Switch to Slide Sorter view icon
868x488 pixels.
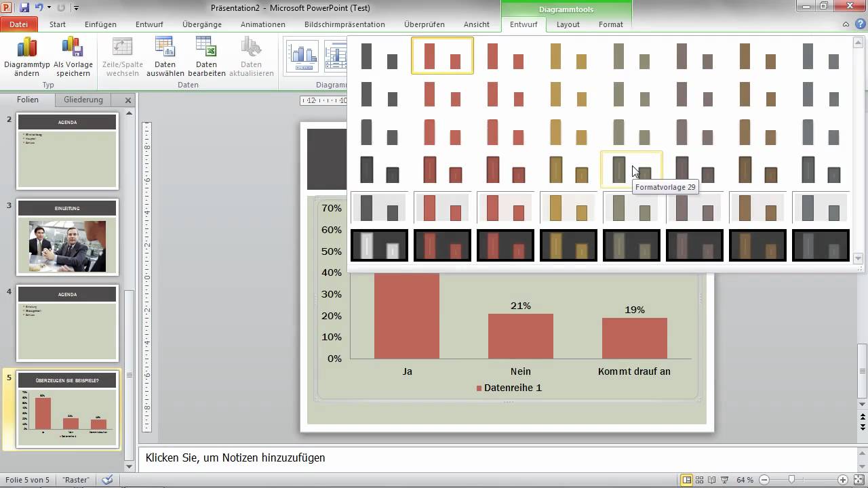pyautogui.click(x=699, y=480)
